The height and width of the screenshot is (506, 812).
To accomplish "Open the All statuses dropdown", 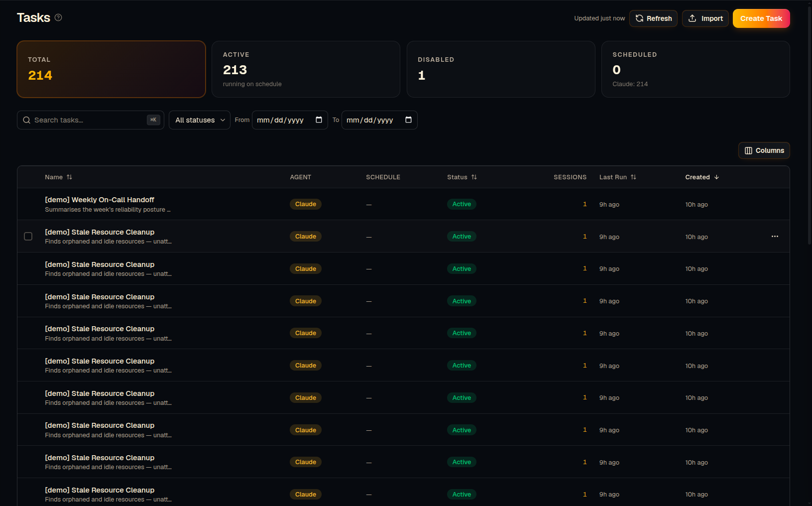I will (x=199, y=120).
